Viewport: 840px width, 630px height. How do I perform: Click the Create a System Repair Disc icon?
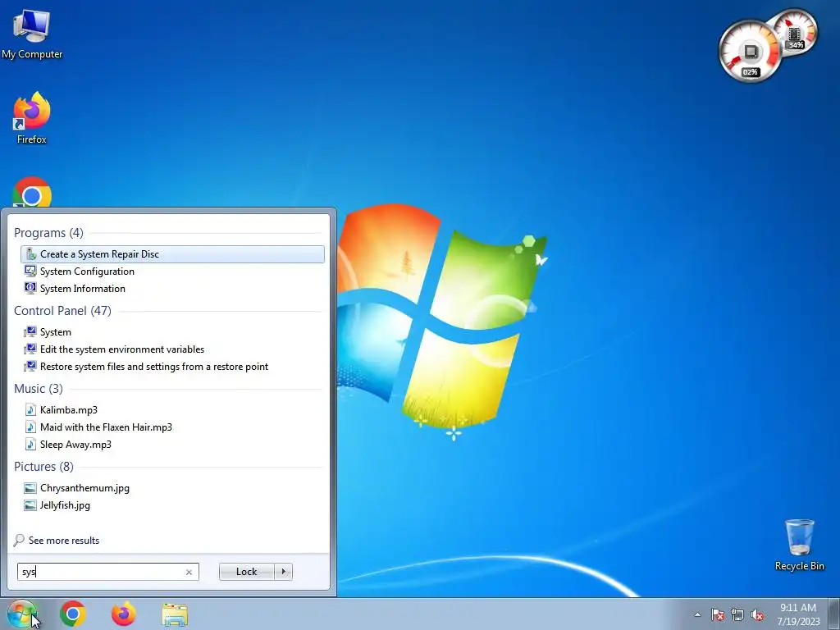31,254
